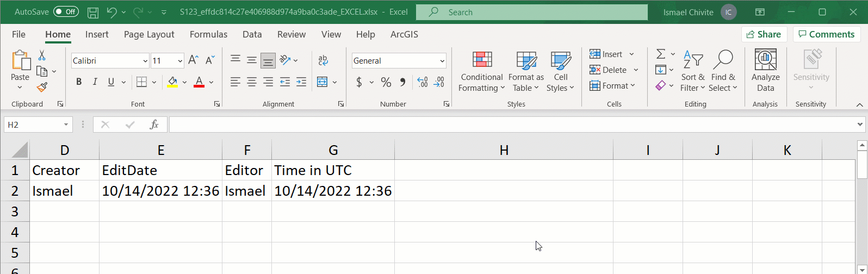The height and width of the screenshot is (274, 868).
Task: Click the Wrap Text icon
Action: [323, 60]
